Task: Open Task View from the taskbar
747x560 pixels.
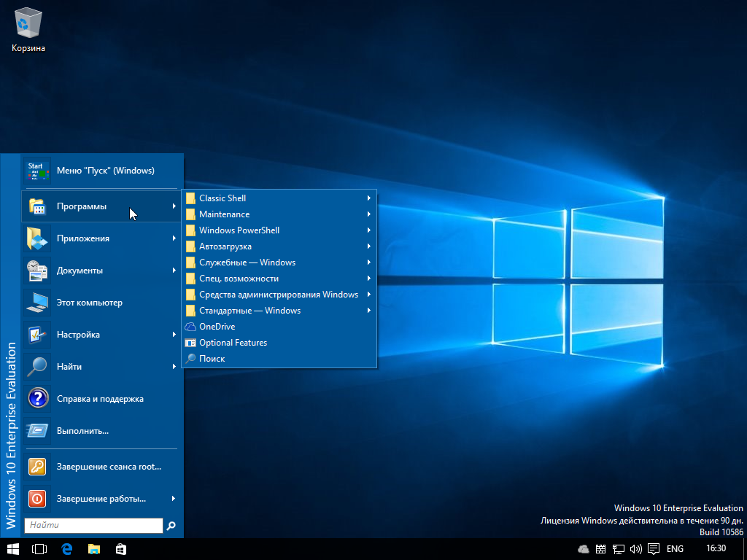Action: [39, 549]
